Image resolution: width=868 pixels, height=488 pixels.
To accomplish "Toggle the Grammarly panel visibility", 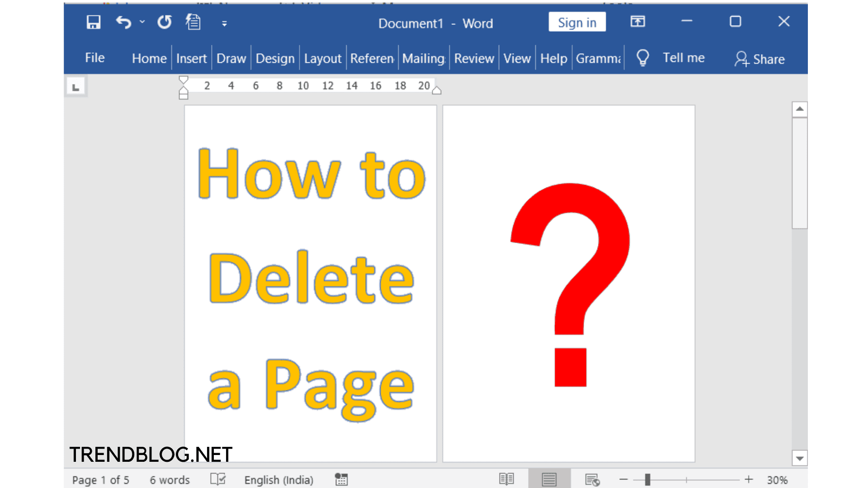I will click(x=598, y=58).
